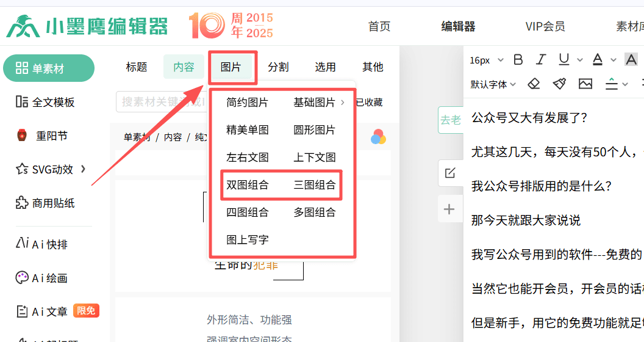This screenshot has height=342, width=644.
Task: Expand the 基础图片 submenu
Action: 319,103
